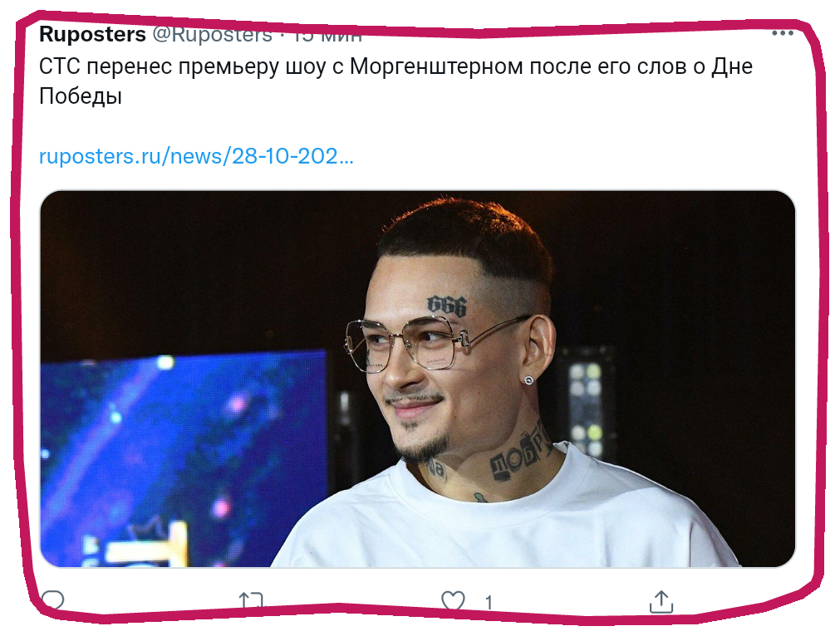Open share options under the photo
Image resolution: width=840 pixels, height=636 pixels.
661,601
